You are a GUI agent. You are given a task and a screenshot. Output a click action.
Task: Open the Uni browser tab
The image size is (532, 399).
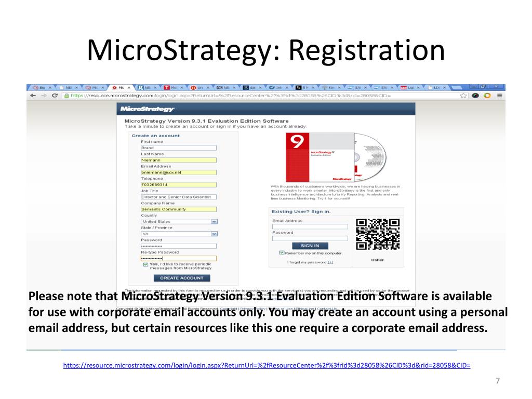pos(200,87)
